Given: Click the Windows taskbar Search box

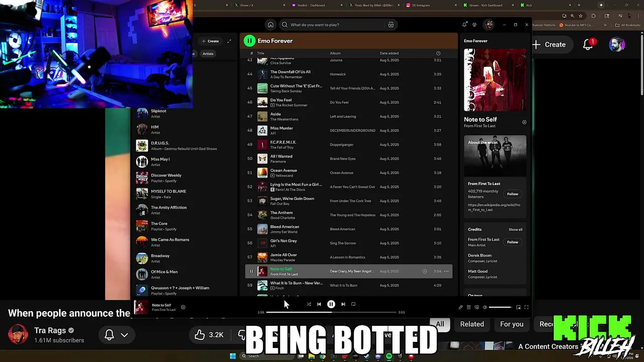Looking at the screenshot, I should (267, 356).
